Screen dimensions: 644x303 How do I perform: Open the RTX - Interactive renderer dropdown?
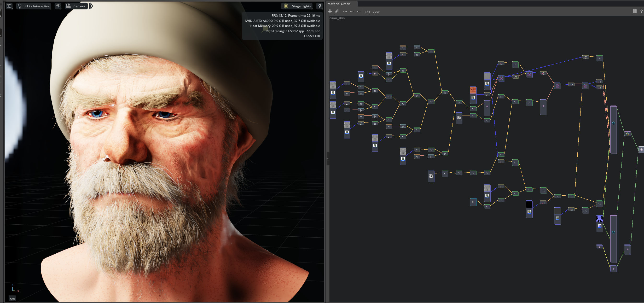(x=34, y=6)
